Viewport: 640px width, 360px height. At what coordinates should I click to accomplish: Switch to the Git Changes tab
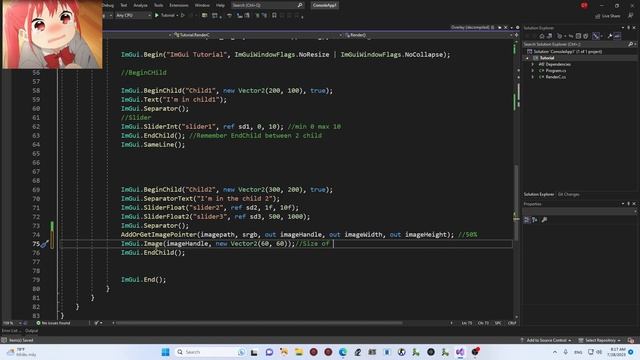(x=568, y=194)
